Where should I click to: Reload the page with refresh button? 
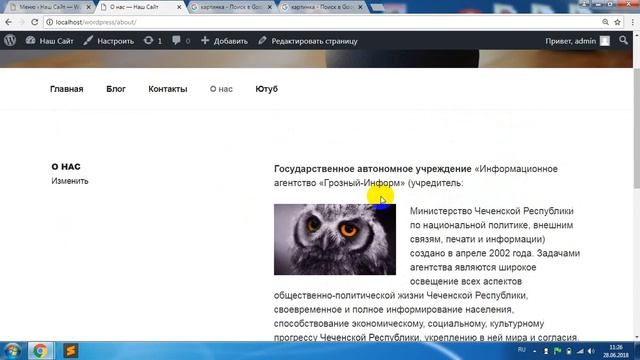[x=34, y=22]
